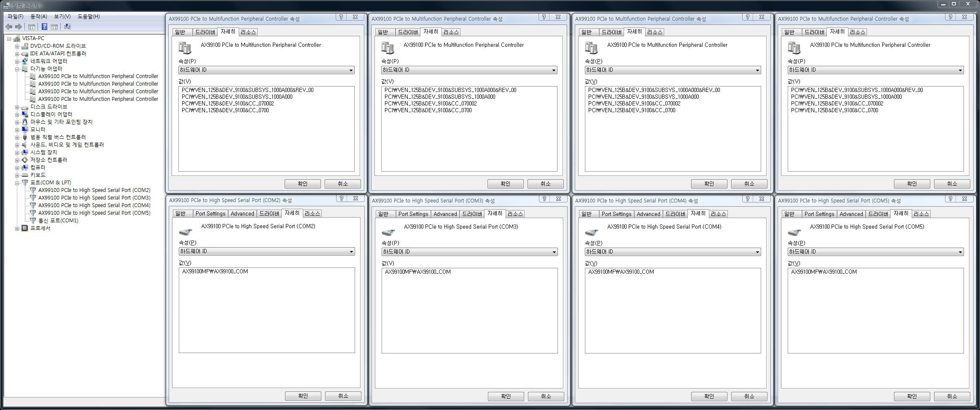
Task: Select the 프로세서 chip icon
Action: coord(25,228)
